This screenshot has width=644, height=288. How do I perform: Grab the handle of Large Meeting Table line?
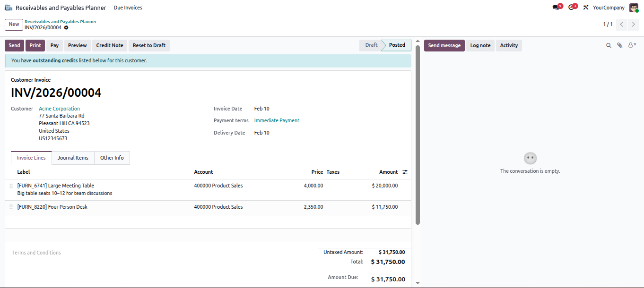11,186
